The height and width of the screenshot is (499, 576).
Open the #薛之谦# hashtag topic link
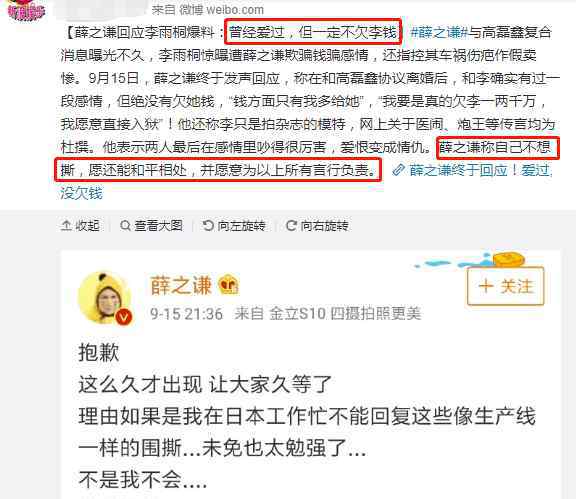pos(439,32)
